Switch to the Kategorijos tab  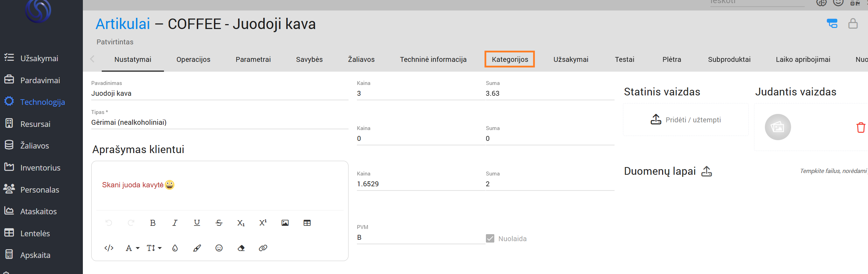(510, 59)
